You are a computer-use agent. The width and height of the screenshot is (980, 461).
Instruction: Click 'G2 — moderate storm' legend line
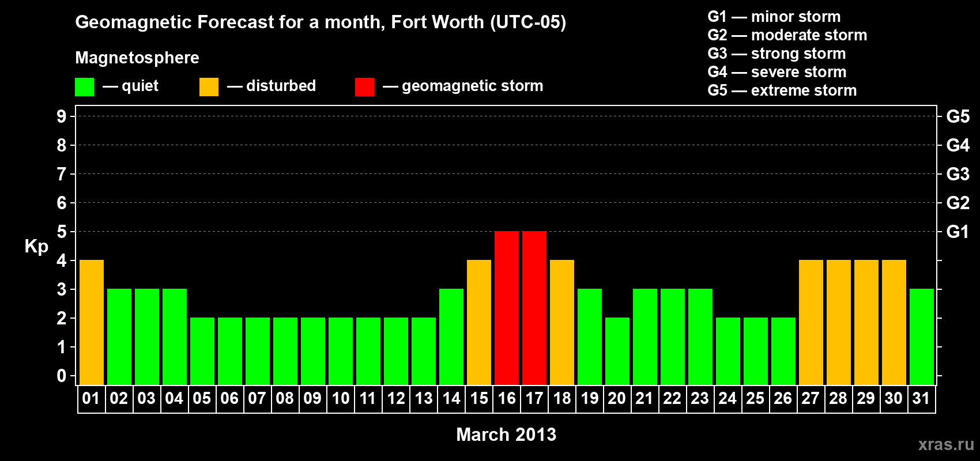point(787,35)
